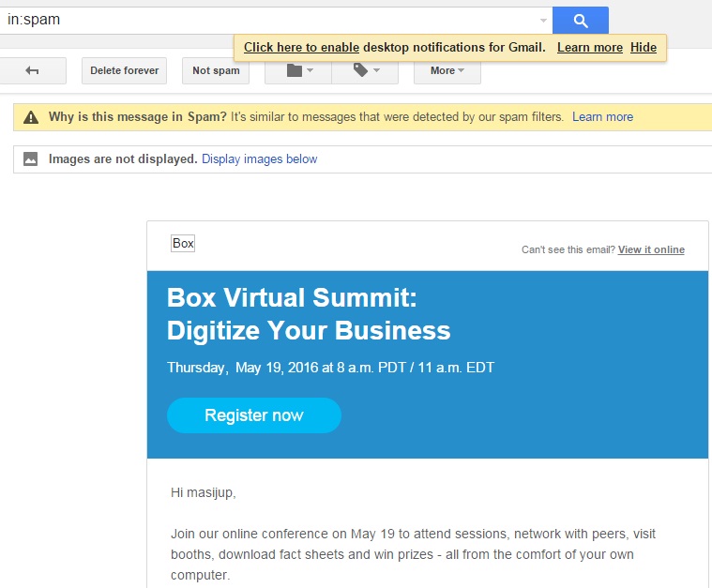Click 'Images are not displayed.' text

(x=123, y=158)
